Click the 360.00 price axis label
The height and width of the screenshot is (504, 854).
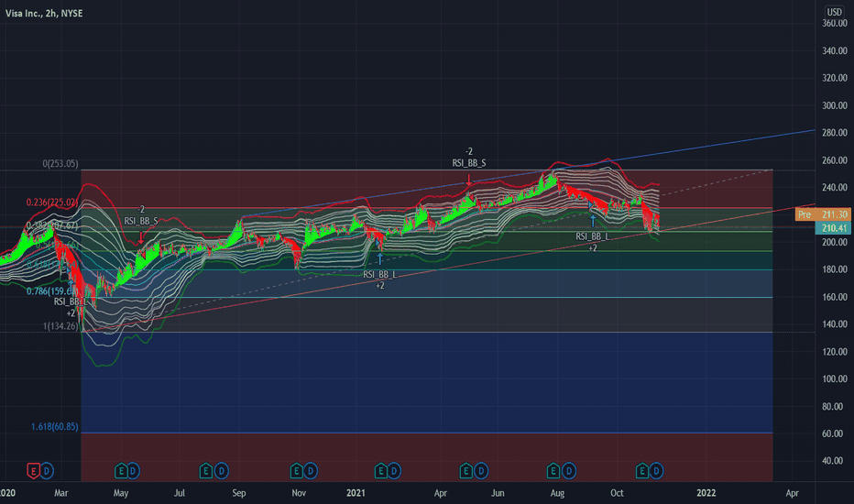[835, 24]
